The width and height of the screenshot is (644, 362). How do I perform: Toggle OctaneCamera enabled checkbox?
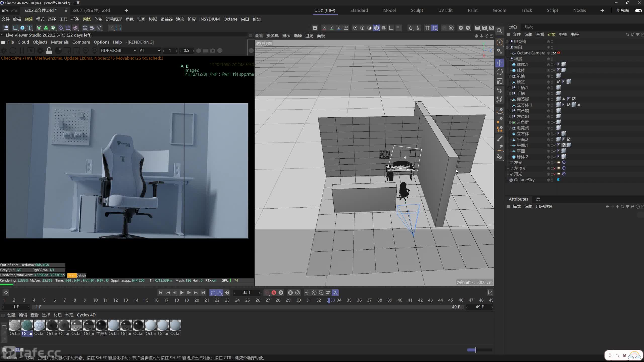pyautogui.click(x=552, y=53)
